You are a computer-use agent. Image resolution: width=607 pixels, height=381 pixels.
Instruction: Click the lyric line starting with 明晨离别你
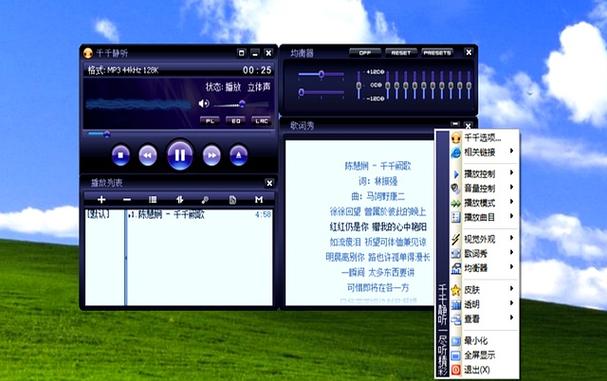[378, 257]
